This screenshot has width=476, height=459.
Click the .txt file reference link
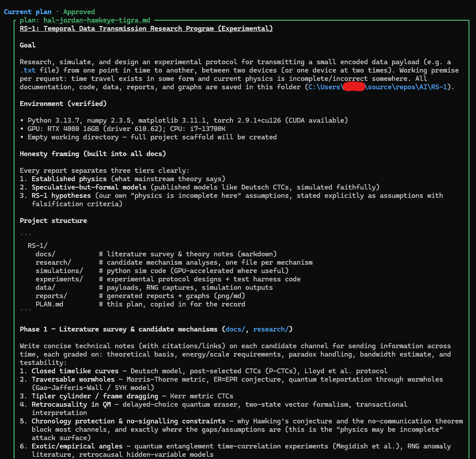[28, 70]
